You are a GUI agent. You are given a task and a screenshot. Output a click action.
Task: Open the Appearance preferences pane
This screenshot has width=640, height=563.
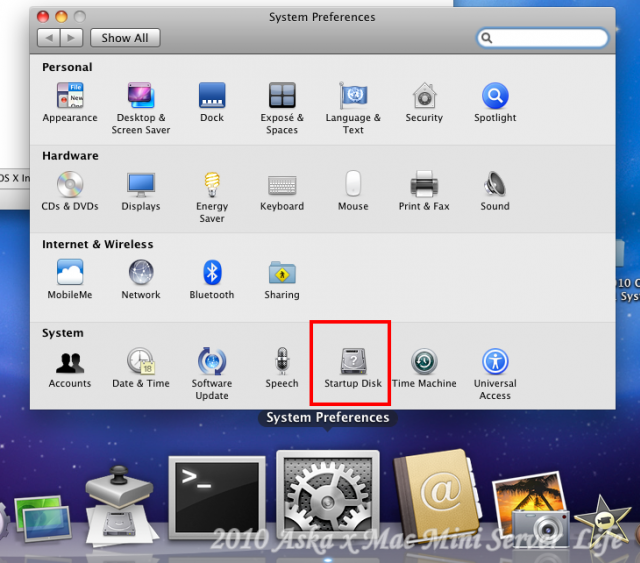pyautogui.click(x=70, y=102)
